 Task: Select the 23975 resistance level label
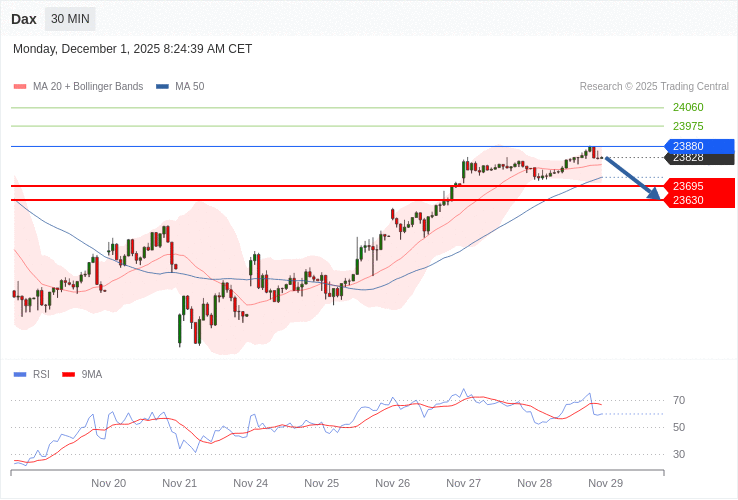pos(688,126)
